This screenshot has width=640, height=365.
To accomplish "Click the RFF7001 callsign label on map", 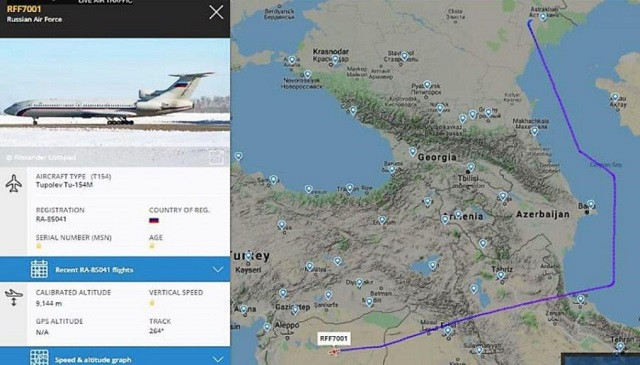I will click(x=333, y=338).
